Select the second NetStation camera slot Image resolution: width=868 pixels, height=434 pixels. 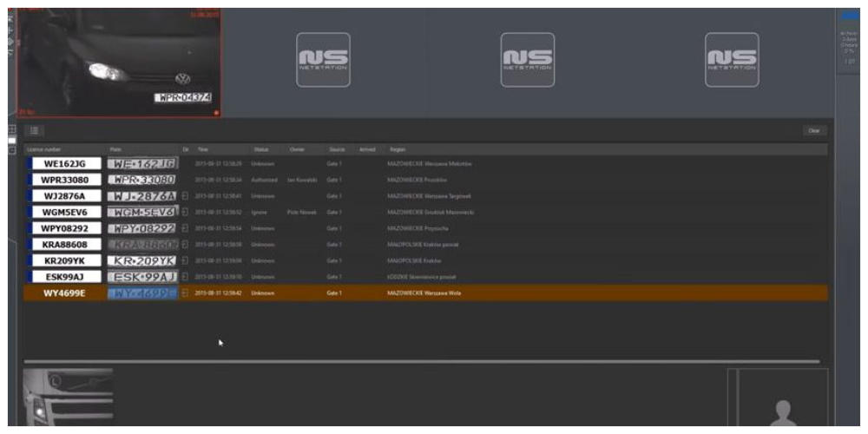[529, 60]
